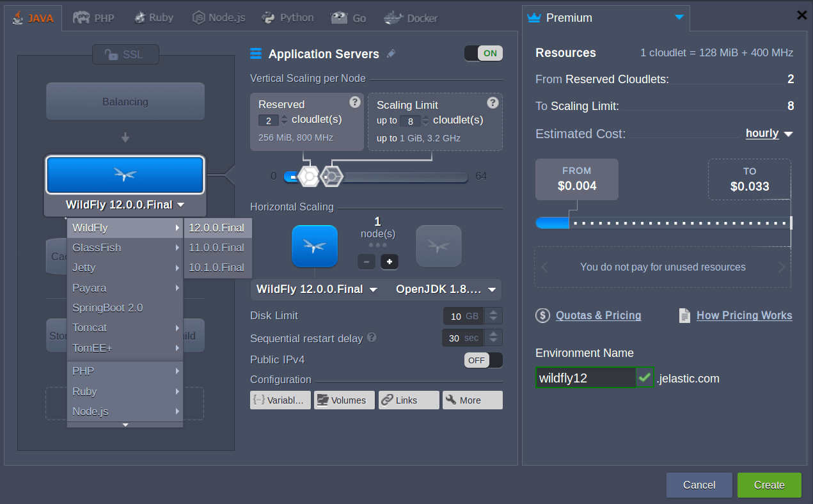Image resolution: width=813 pixels, height=504 pixels.
Task: Open the WildFly 12.0.0.Final dropdown under the topology block
Action: [125, 205]
